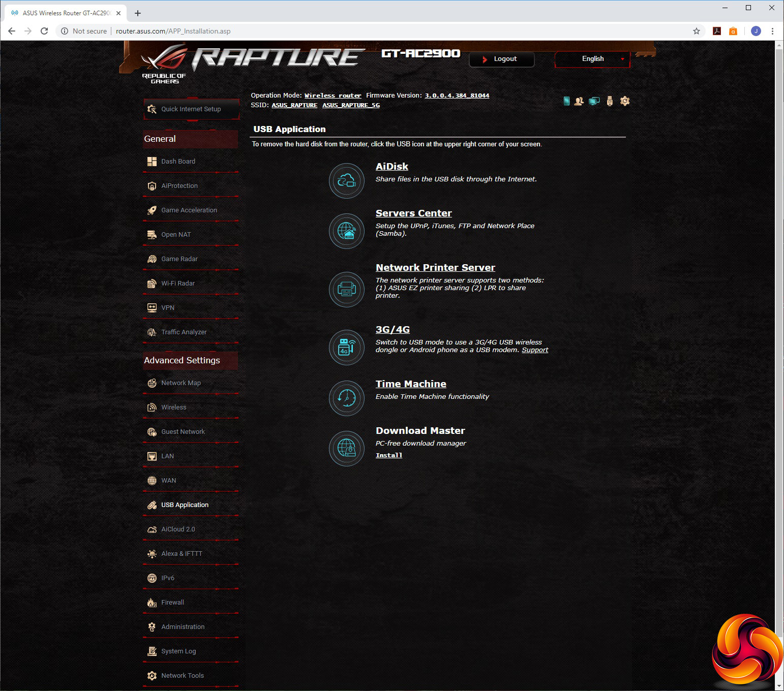Click the Time Machine clock icon
784x691 pixels.
pos(347,398)
